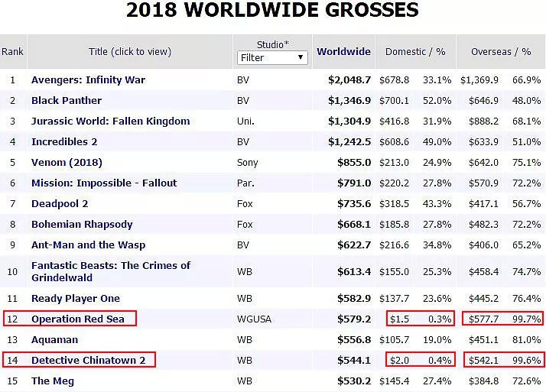Screen dimensions: 546x392
Task: Open Avengers: Infinity War title link
Action: click(x=88, y=79)
